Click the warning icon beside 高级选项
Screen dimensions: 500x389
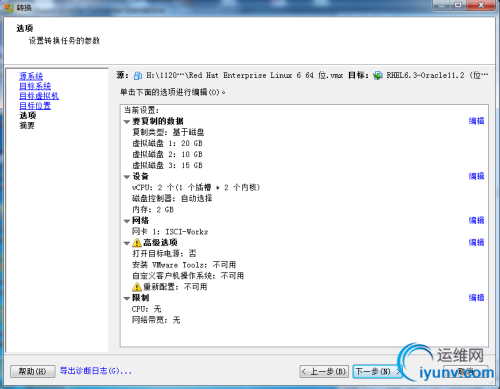tap(137, 242)
